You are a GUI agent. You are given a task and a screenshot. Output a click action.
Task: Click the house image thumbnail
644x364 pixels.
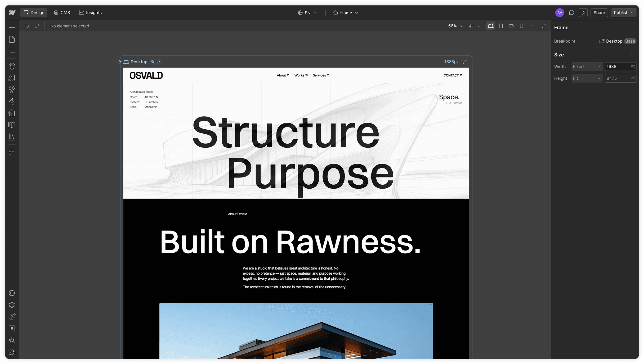(296, 331)
